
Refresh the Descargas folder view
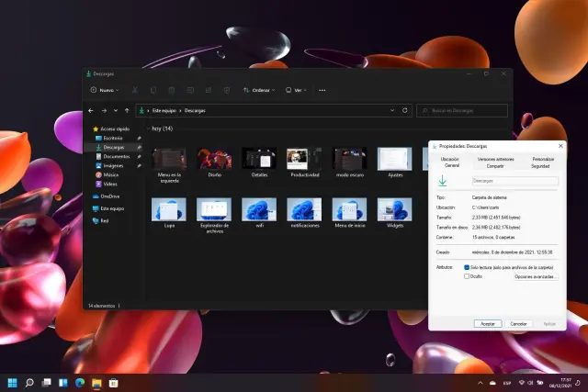(405, 110)
